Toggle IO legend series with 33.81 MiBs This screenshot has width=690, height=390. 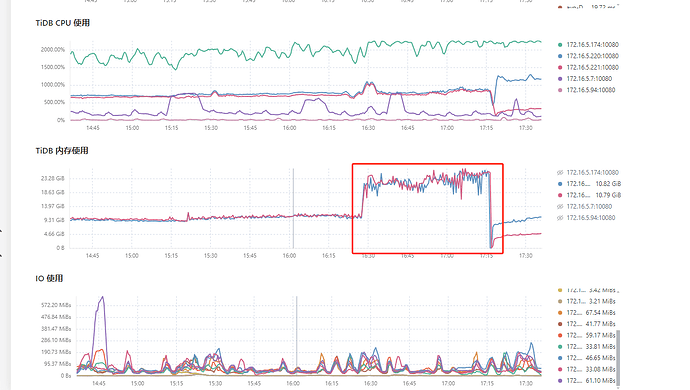tap(587, 347)
